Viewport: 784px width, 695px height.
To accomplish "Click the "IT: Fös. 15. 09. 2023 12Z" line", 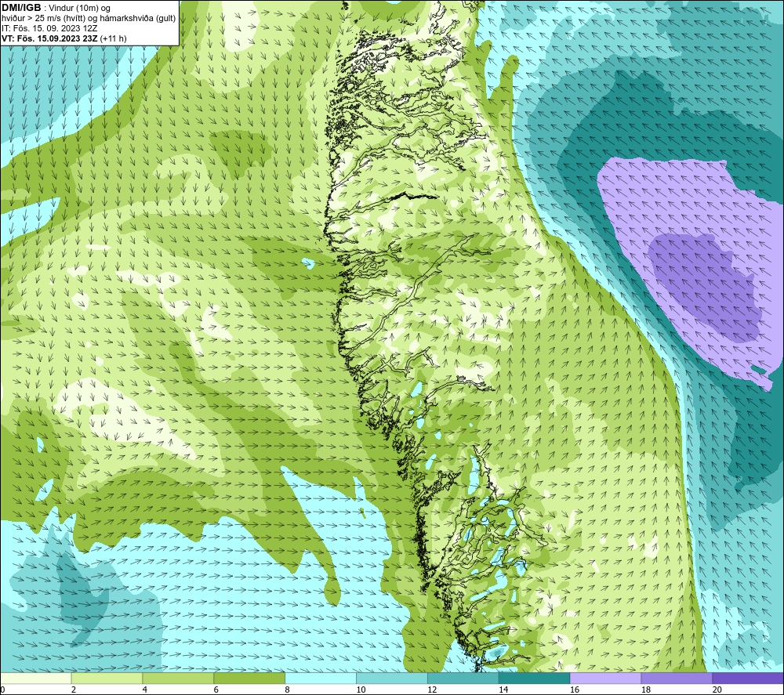I will [49, 28].
